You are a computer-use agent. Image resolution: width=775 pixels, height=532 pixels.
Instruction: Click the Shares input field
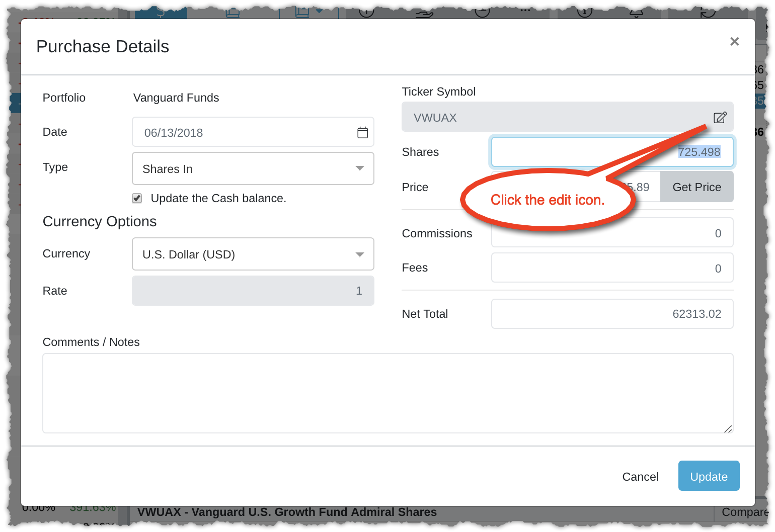pos(612,152)
